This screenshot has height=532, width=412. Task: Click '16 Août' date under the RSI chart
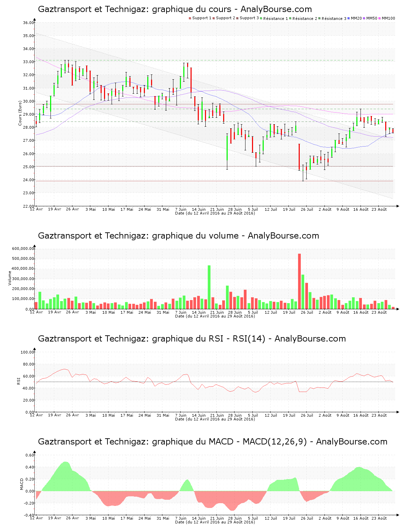(361, 415)
